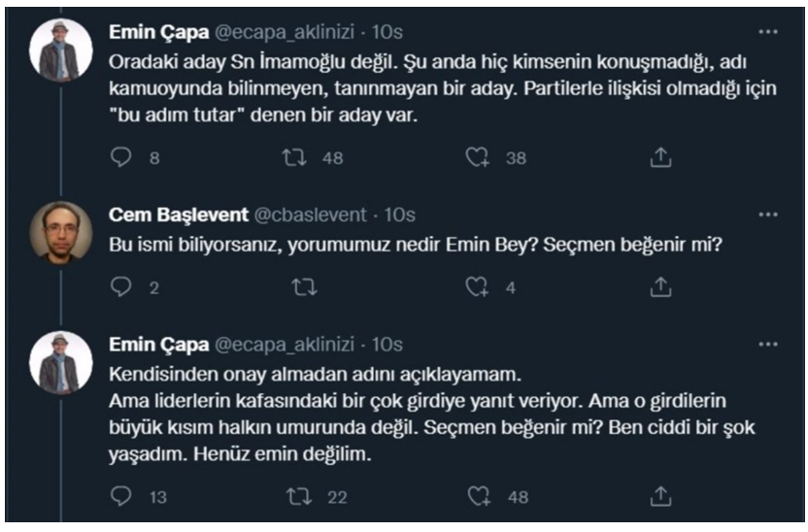This screenshot has height=532, width=808.
Task: Share Cem Başlevent's tweet
Action: pyautogui.click(x=660, y=286)
